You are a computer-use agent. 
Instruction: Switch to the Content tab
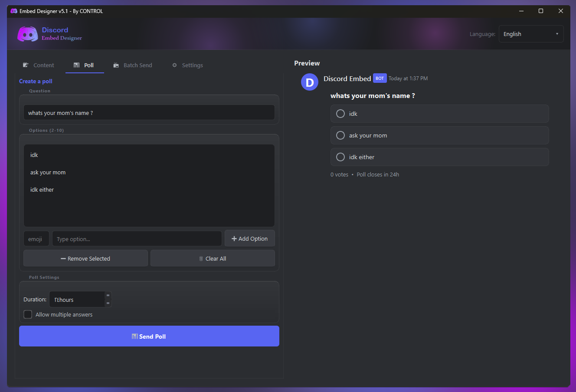[x=39, y=65]
